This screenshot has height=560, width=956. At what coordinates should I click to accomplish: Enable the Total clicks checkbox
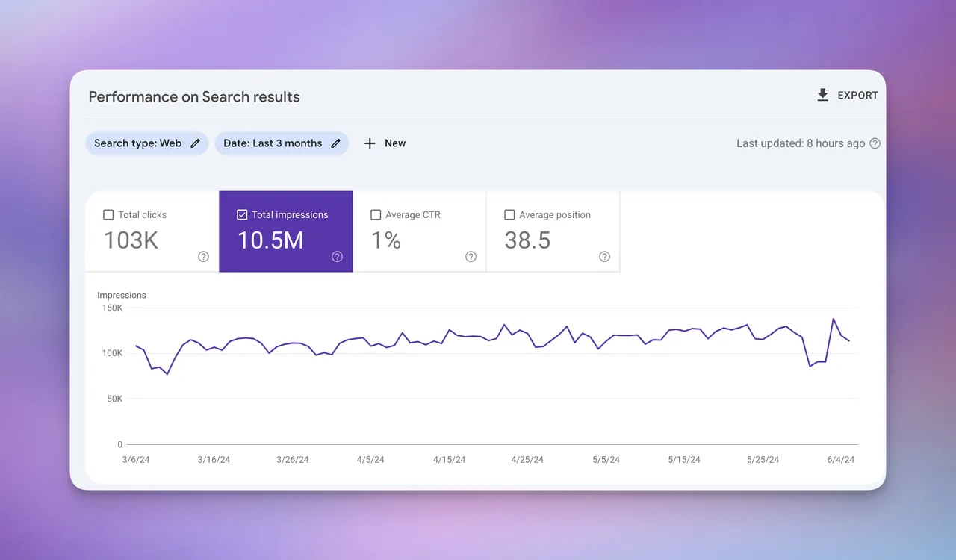tap(108, 214)
